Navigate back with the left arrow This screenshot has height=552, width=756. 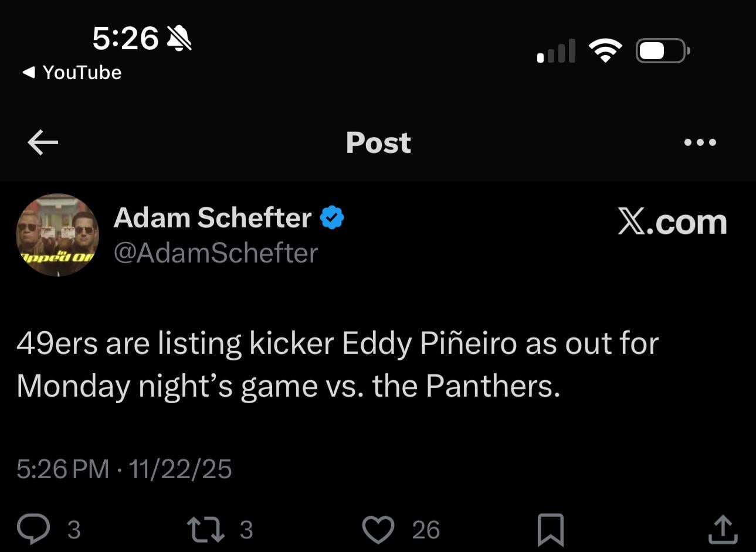pyautogui.click(x=42, y=142)
